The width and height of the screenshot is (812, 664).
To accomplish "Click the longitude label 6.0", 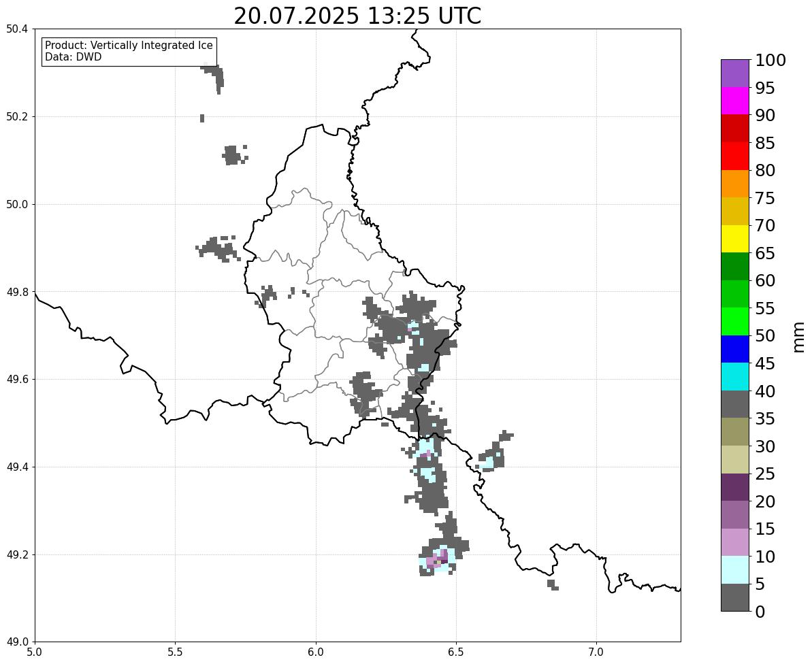I will point(315,652).
